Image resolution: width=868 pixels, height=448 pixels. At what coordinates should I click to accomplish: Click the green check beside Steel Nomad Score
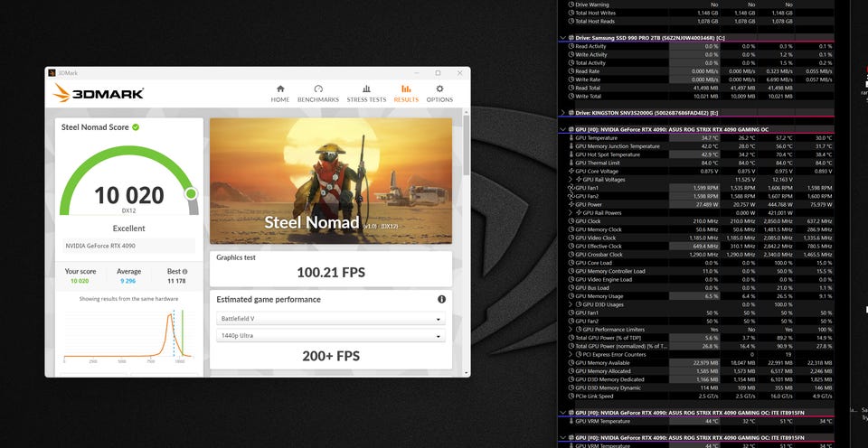(x=136, y=127)
